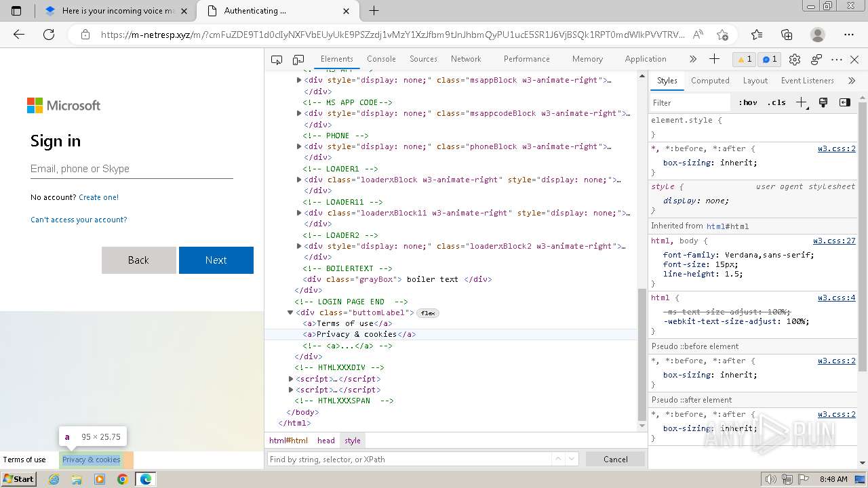Open the Memory tab

tap(587, 59)
